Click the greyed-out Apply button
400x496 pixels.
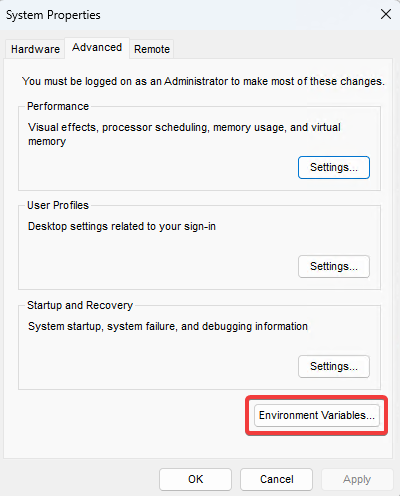(x=357, y=479)
